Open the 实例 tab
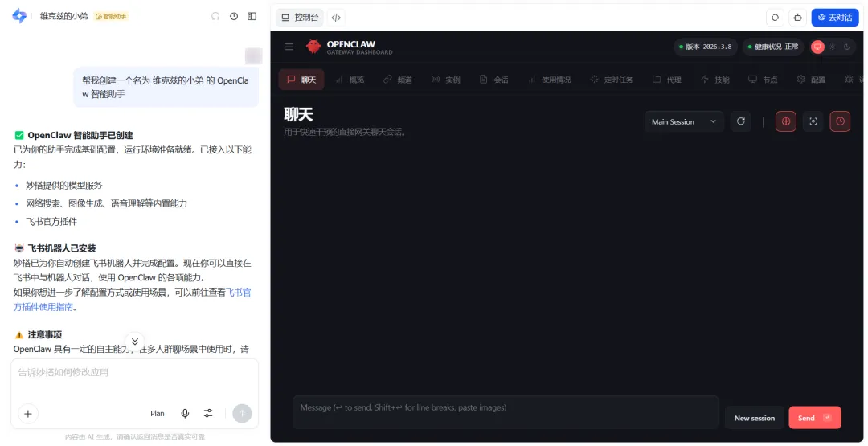 tap(445, 80)
